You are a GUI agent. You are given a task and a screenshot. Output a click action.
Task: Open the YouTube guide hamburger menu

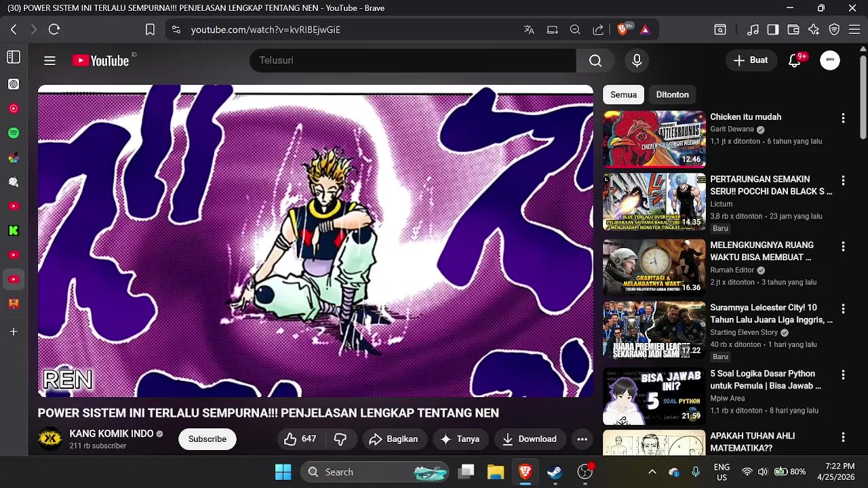click(x=50, y=60)
